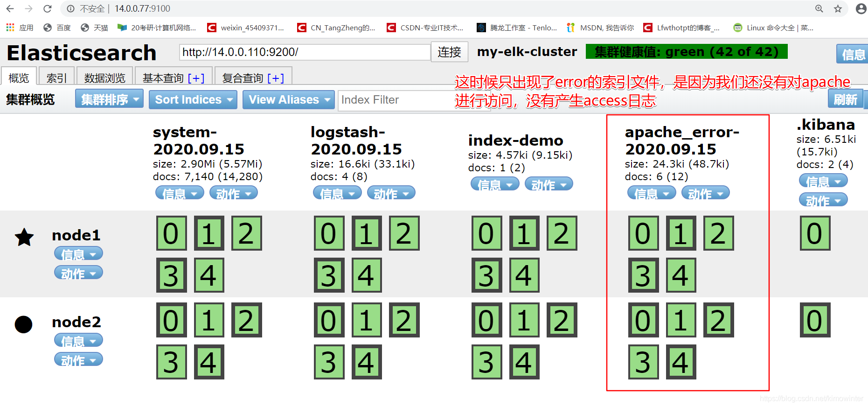Expand the node1 动作 dropdown
The image size is (868, 407).
[78, 273]
